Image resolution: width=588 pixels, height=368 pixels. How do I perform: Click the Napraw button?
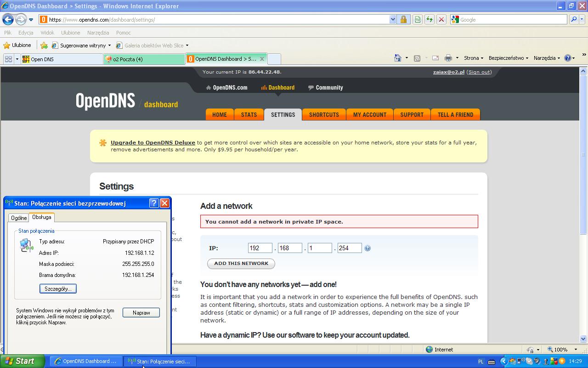[141, 312]
